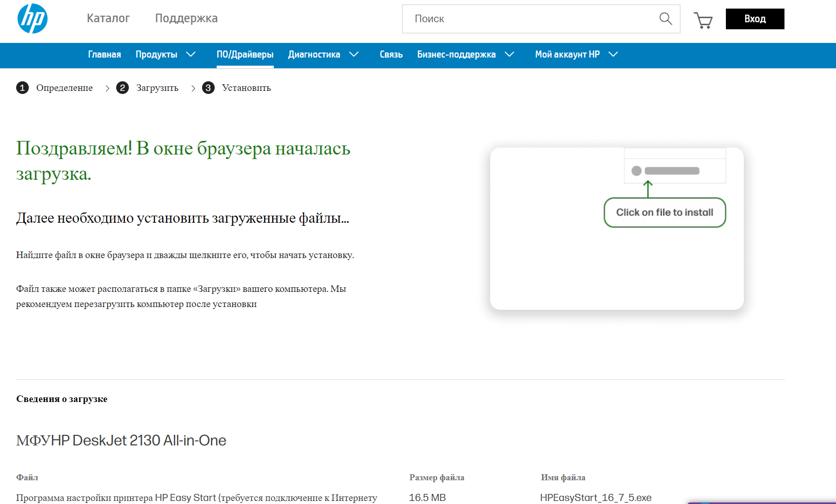Click the search magnifier icon
This screenshot has width=836, height=504.
[666, 19]
